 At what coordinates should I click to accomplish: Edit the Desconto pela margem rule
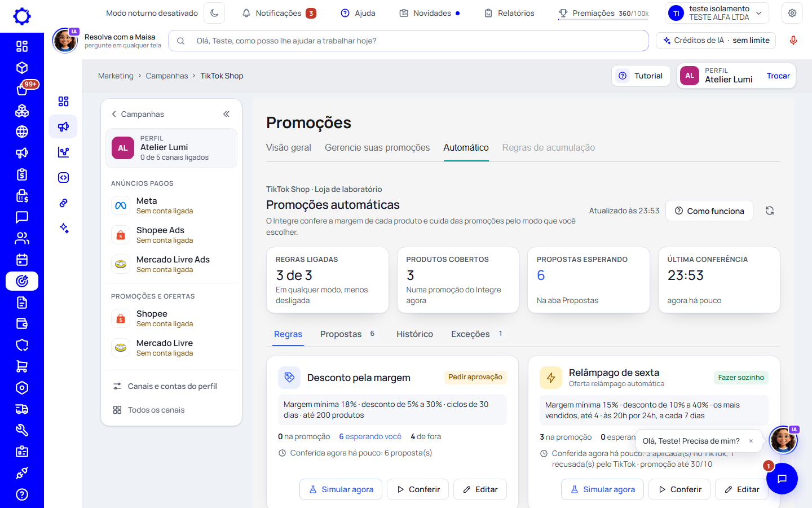tap(480, 489)
